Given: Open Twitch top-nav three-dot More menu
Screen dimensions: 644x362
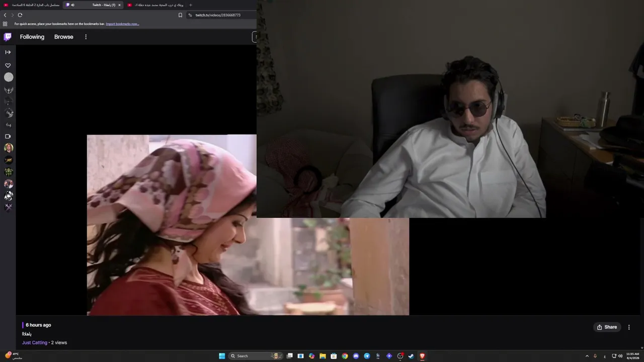Looking at the screenshot, I should coord(86,37).
